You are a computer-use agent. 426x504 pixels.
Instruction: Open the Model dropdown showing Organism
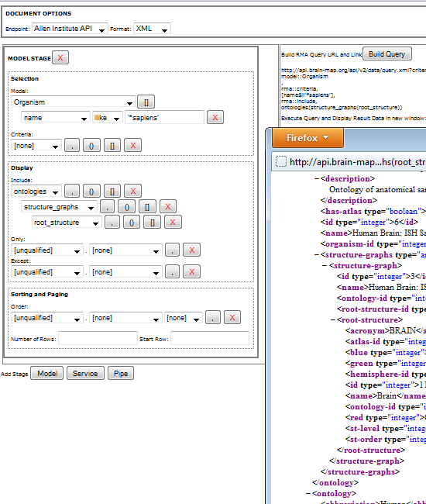[x=73, y=102]
